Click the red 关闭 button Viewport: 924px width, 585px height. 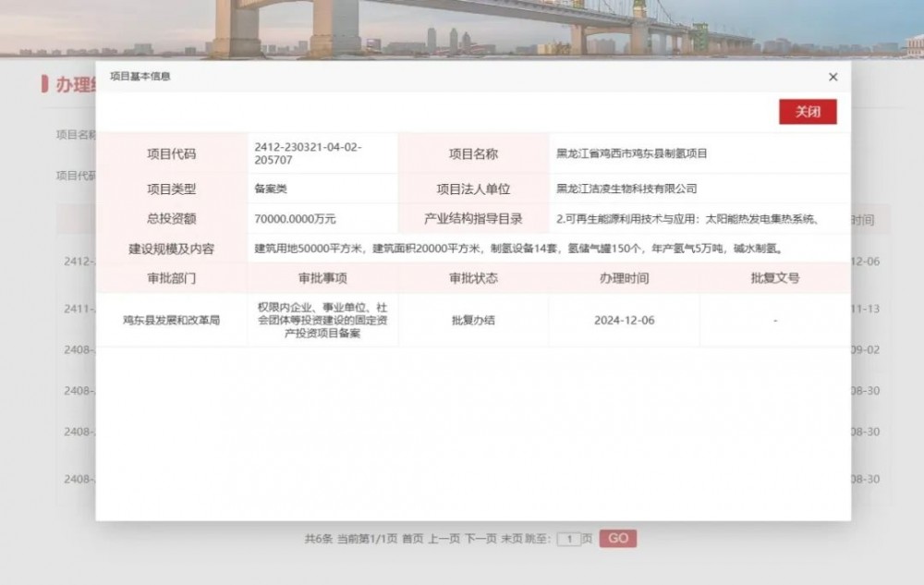pyautogui.click(x=808, y=112)
